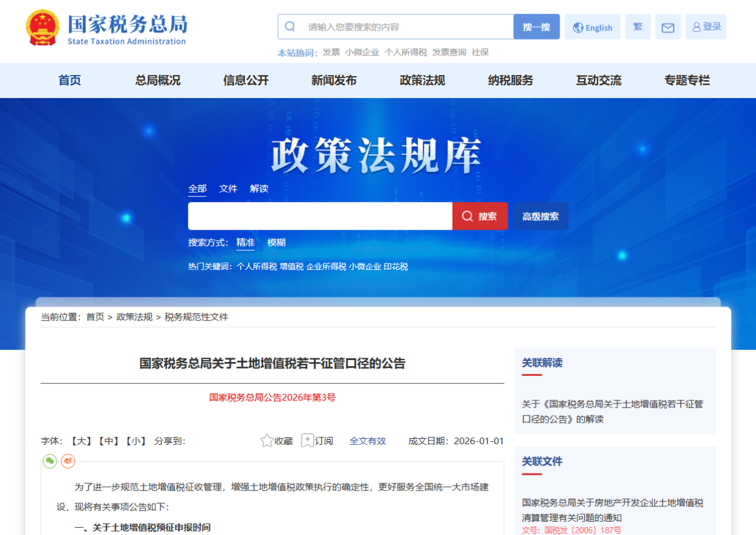Switch to the 文件 search tab

228,189
